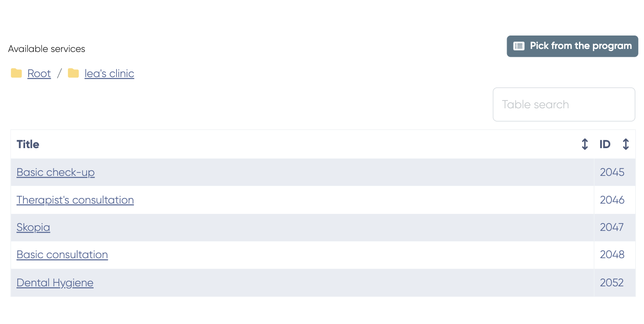Click ID cell 2047
The width and height of the screenshot is (644, 324).
pyautogui.click(x=612, y=227)
